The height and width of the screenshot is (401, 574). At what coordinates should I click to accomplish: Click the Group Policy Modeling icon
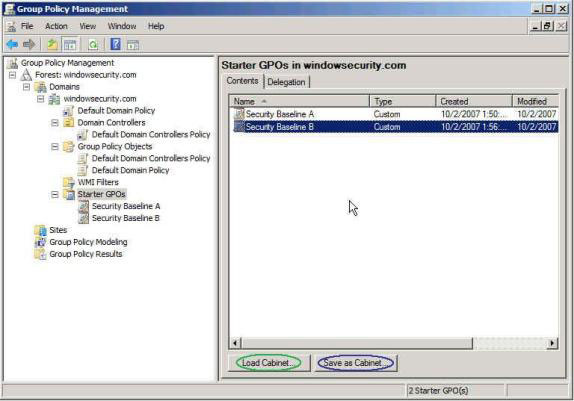click(x=40, y=242)
